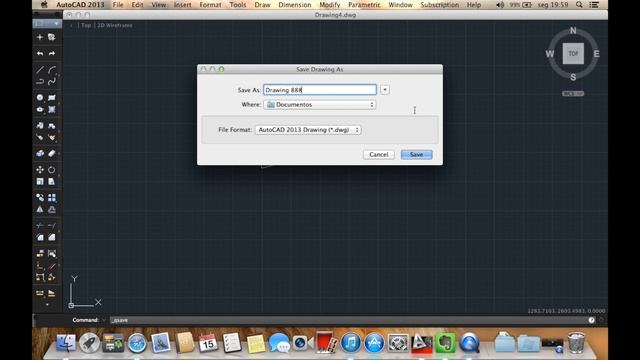Open the 2D Wireframe visual style control
This screenshot has height=360, width=640.
115,25
